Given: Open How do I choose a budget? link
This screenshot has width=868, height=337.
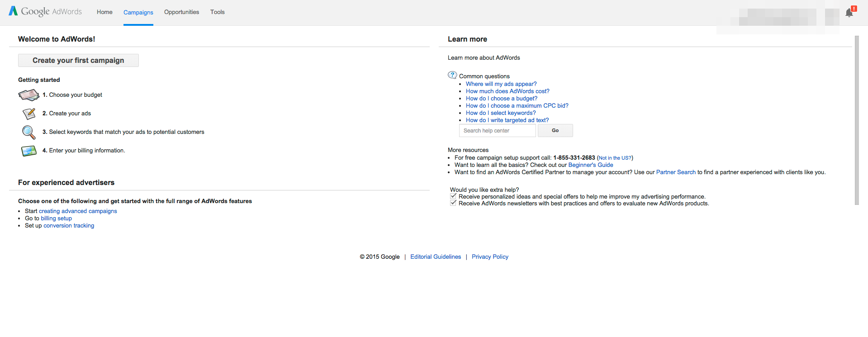Looking at the screenshot, I should [x=502, y=99].
